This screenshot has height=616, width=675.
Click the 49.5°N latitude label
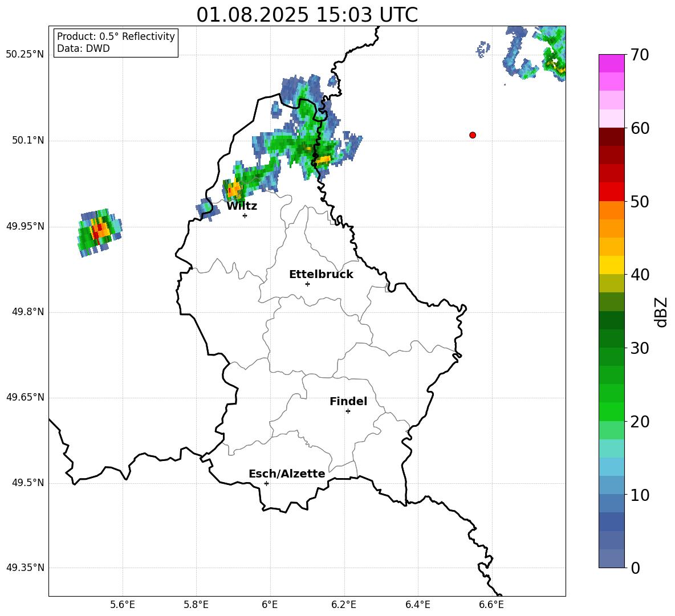[x=28, y=482]
